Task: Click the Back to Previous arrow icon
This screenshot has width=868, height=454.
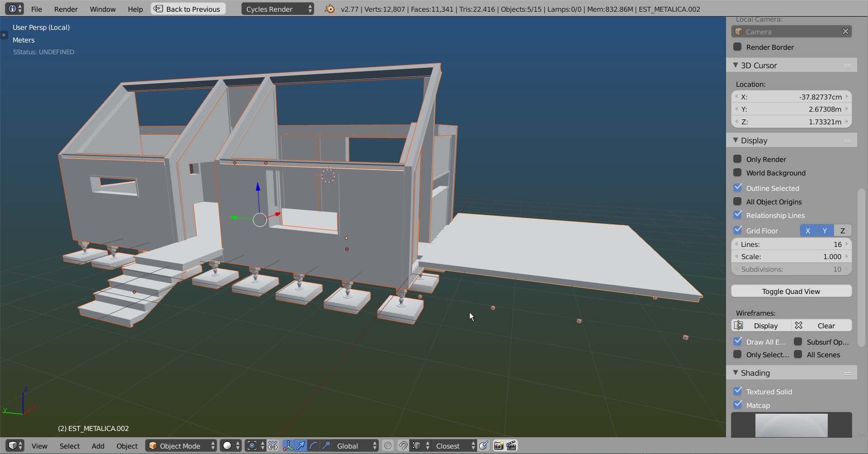Action: point(158,9)
